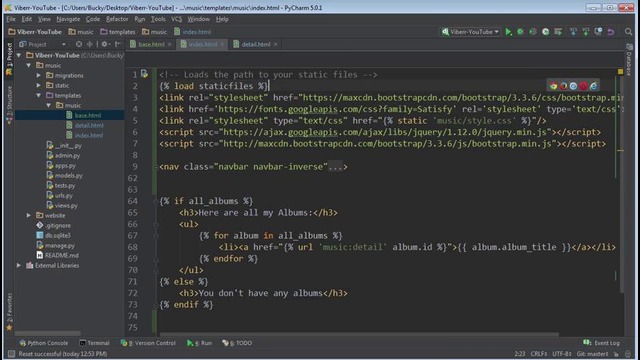Expand folded navbar code on line 9
The height and width of the screenshot is (360, 640).
(x=336, y=167)
